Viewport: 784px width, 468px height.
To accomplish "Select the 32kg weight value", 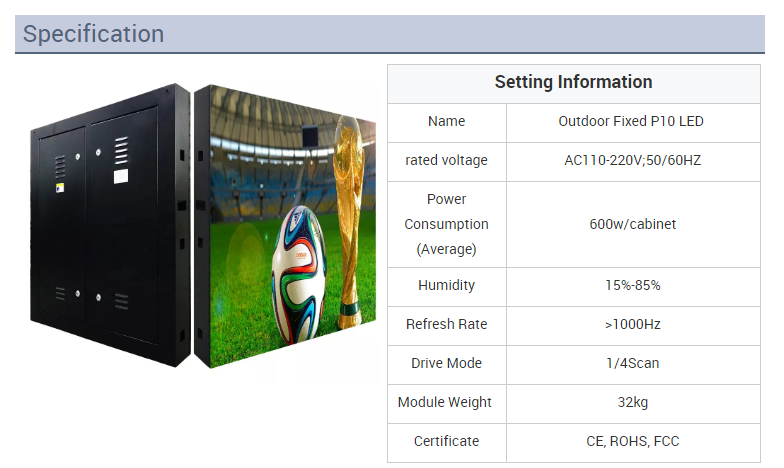I will click(632, 402).
